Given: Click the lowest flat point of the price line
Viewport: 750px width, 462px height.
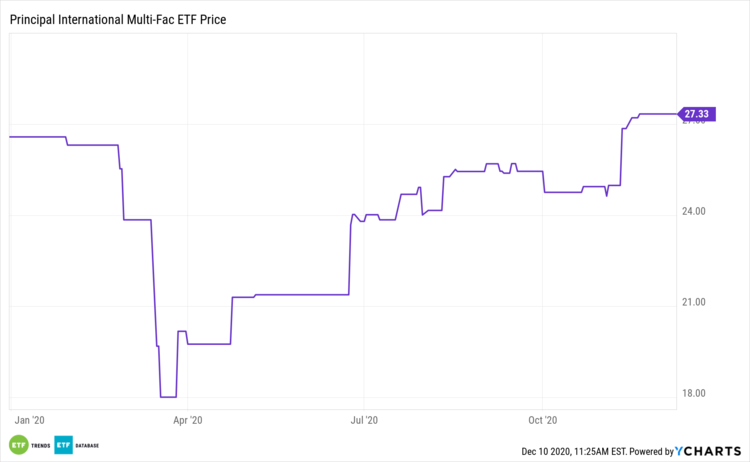Looking at the screenshot, I should coord(168,397).
